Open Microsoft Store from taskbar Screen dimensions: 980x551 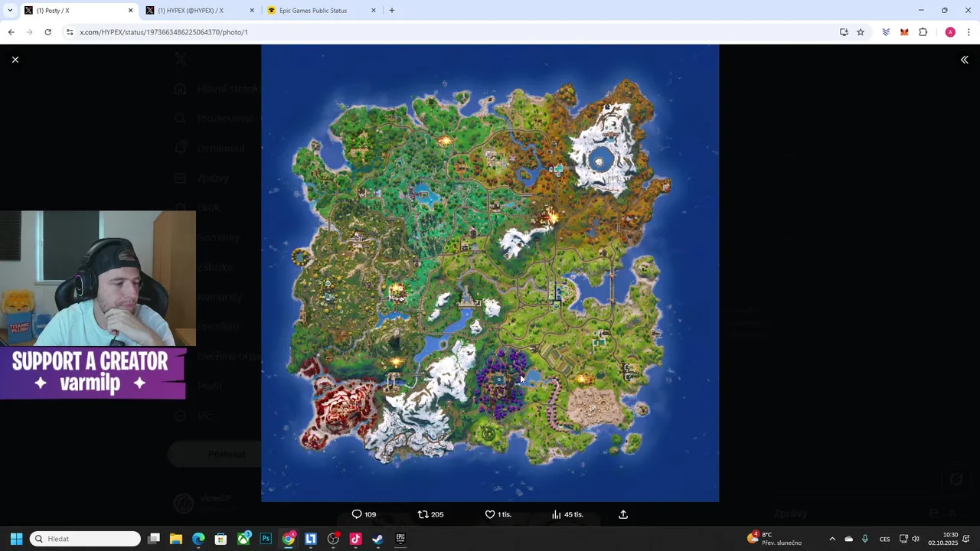(220, 539)
